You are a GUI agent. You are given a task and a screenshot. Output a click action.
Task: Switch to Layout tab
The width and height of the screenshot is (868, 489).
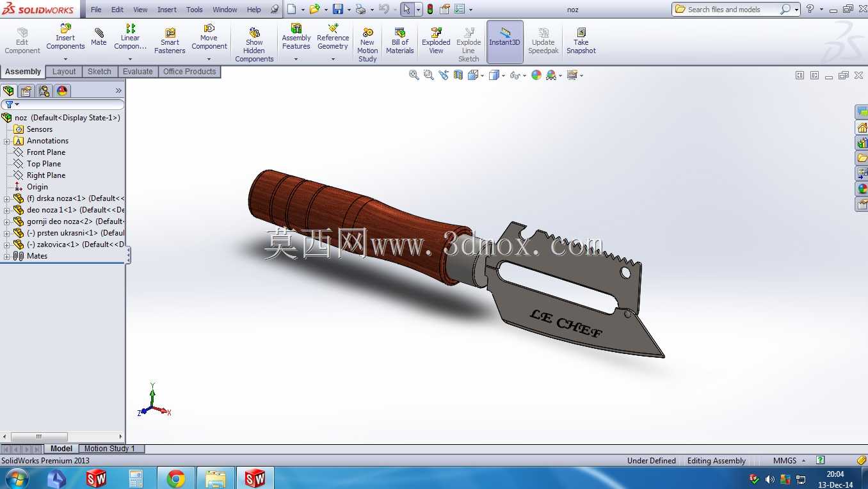click(x=64, y=72)
